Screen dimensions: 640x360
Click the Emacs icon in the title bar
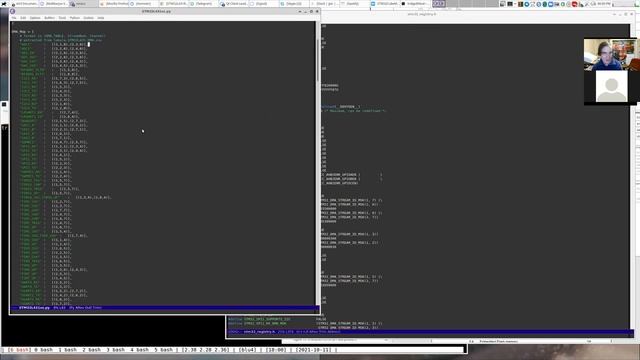point(13,11)
